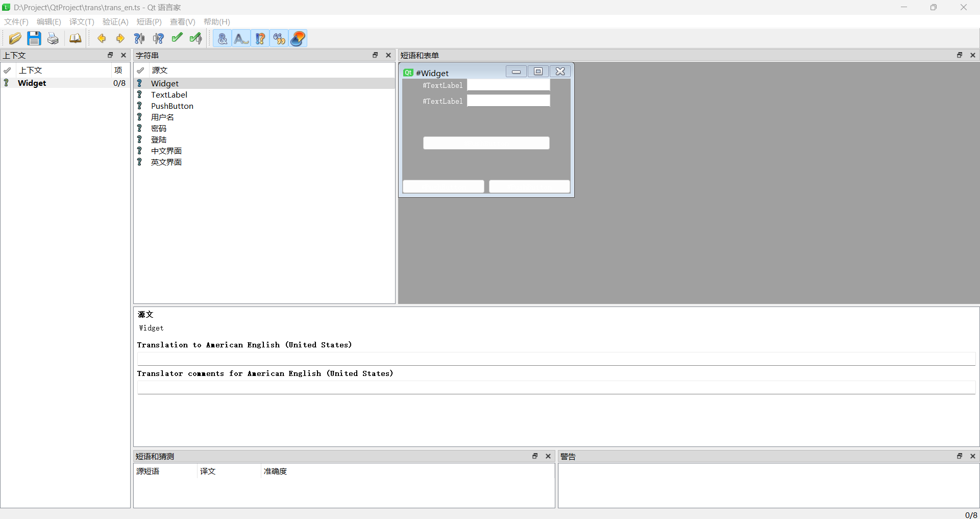Image resolution: width=980 pixels, height=519 pixels.
Task: Float the 短语和猜测 dock panel
Action: tap(535, 456)
